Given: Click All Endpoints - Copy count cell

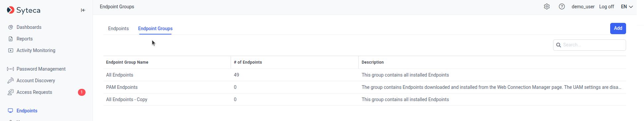Looking at the screenshot, I should (x=235, y=99).
